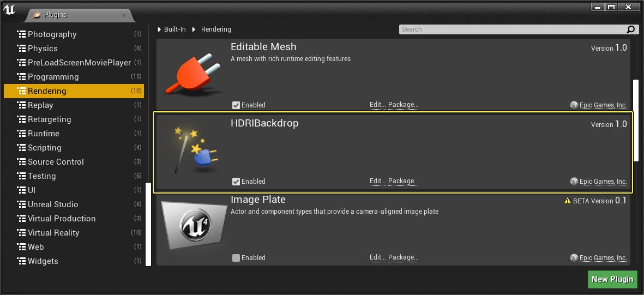The height and width of the screenshot is (295, 644).
Task: Click the BETA warning triangle icon
Action: 568,201
